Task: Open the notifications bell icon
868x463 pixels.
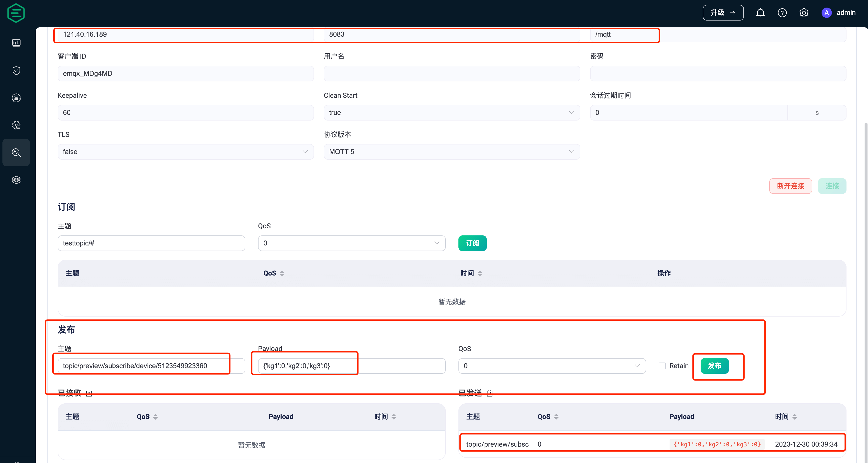Action: pos(760,13)
